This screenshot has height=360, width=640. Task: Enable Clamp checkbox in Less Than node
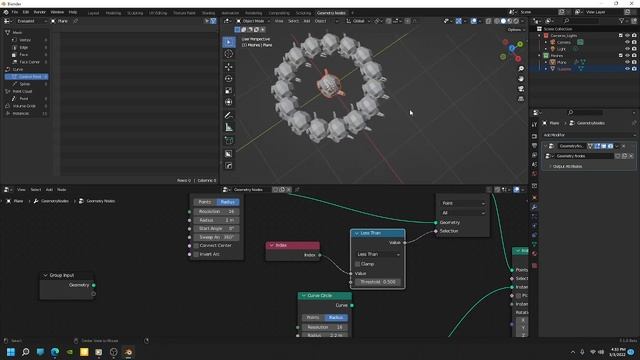(x=358, y=264)
